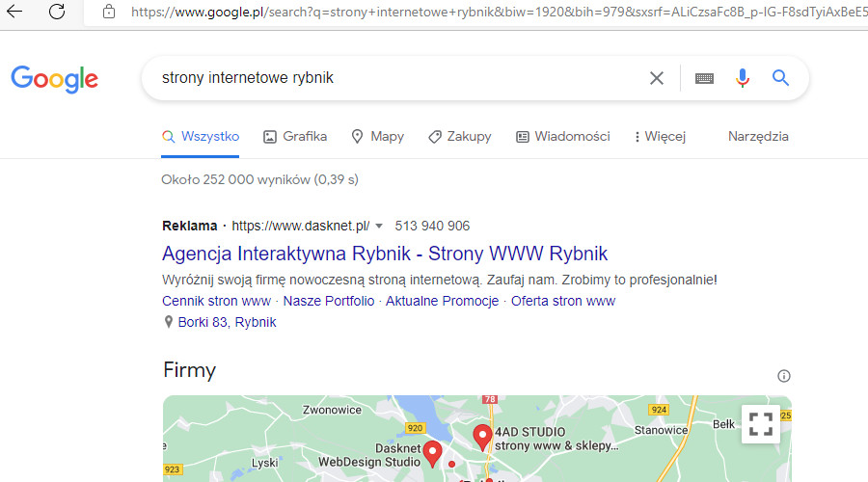Click the Lyski place name on map
This screenshot has width=868, height=482.
tap(264, 463)
